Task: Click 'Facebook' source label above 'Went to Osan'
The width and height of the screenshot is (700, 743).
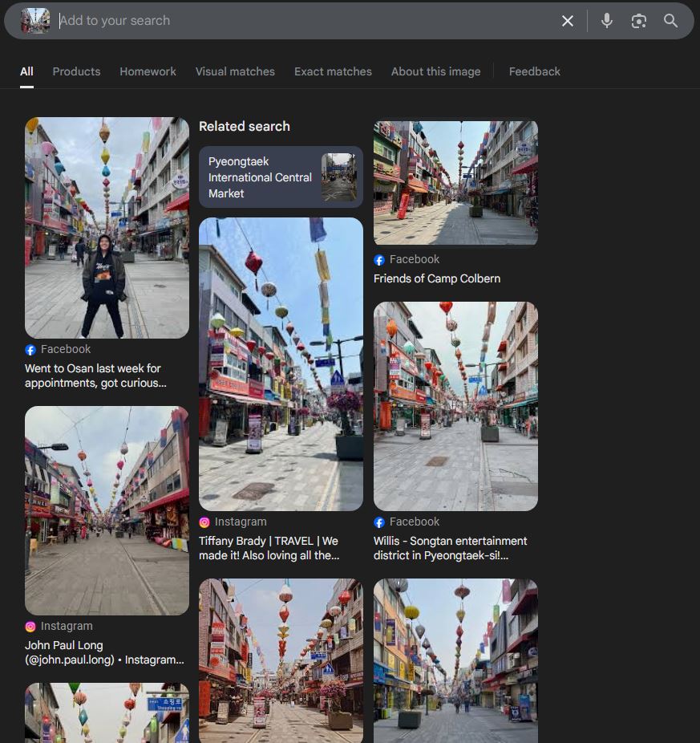Action: (x=66, y=349)
